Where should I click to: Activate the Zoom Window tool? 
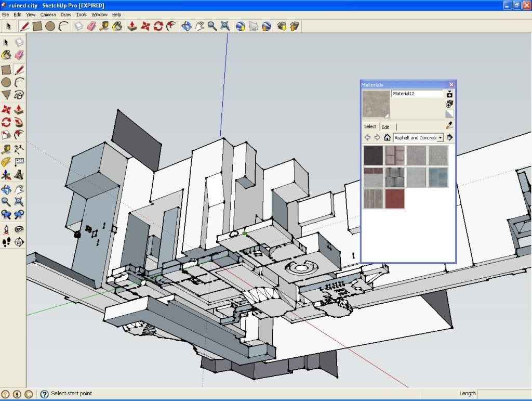pos(19,202)
